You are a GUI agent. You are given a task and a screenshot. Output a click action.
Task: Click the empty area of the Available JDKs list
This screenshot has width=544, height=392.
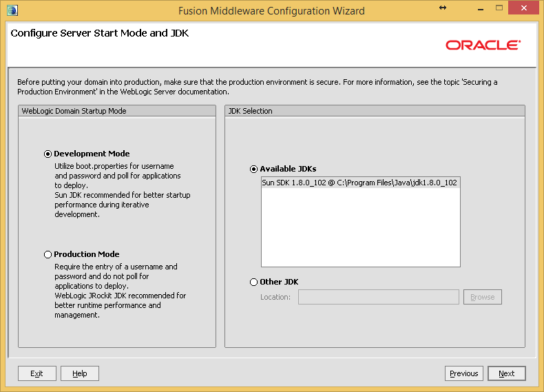360,227
